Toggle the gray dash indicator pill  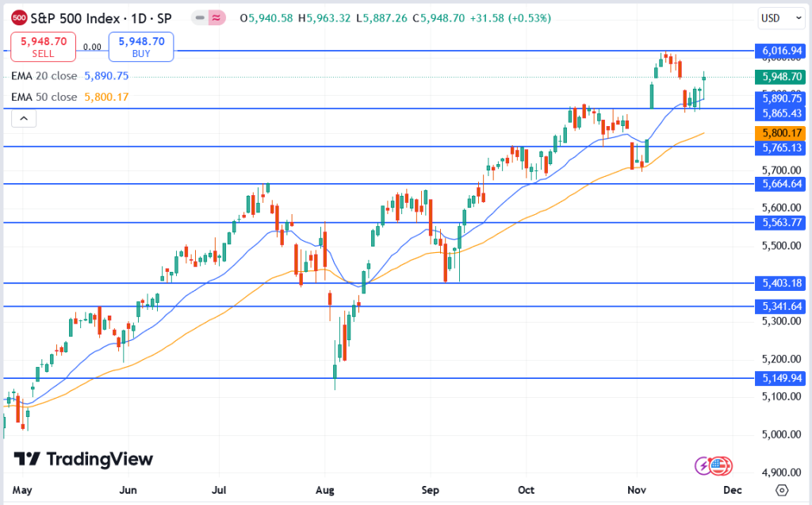[x=199, y=18]
